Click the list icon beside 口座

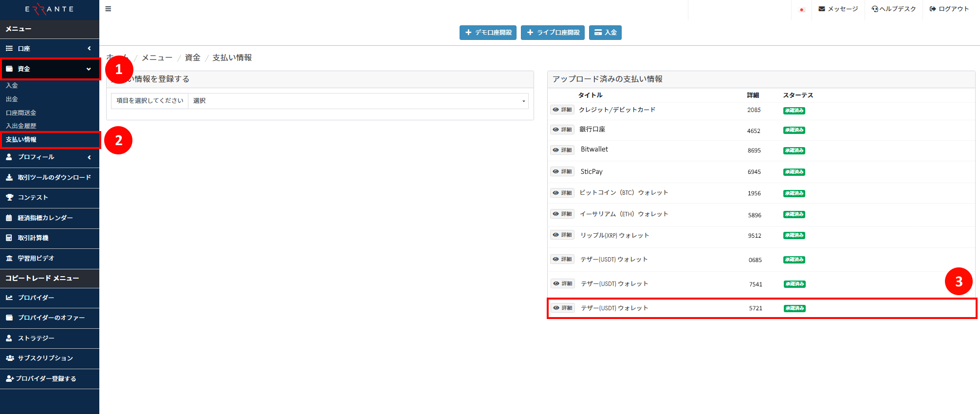[x=9, y=48]
